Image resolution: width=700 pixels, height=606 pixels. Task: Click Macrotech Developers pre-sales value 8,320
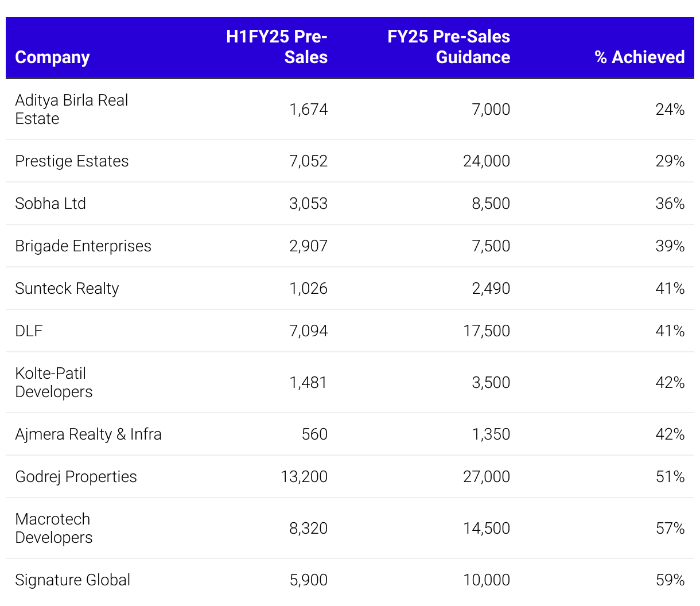point(308,528)
